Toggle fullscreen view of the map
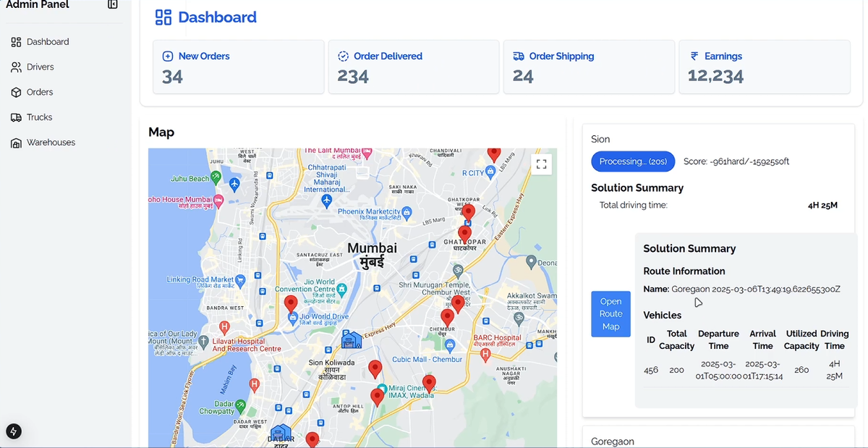 point(541,164)
